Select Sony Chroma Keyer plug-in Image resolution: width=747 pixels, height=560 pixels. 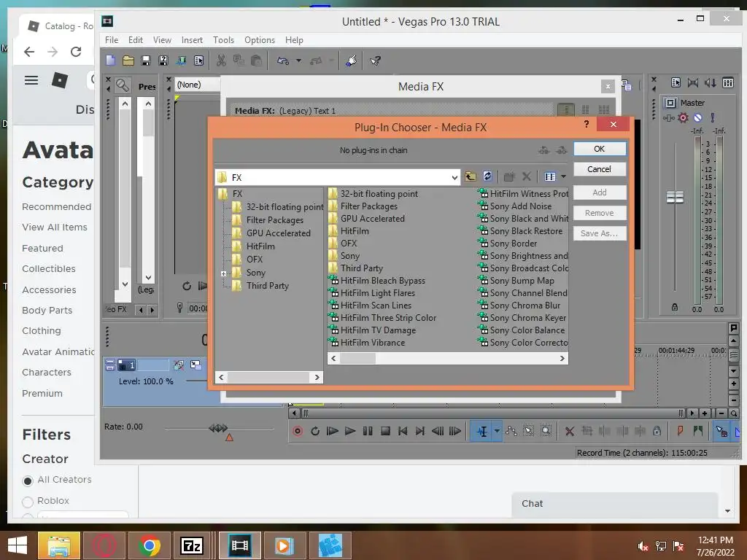coord(528,318)
